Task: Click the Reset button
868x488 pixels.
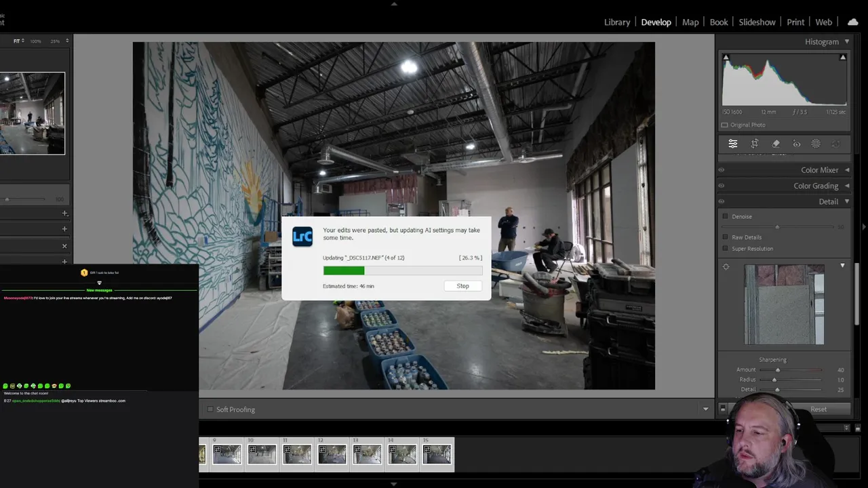Action: [818, 409]
